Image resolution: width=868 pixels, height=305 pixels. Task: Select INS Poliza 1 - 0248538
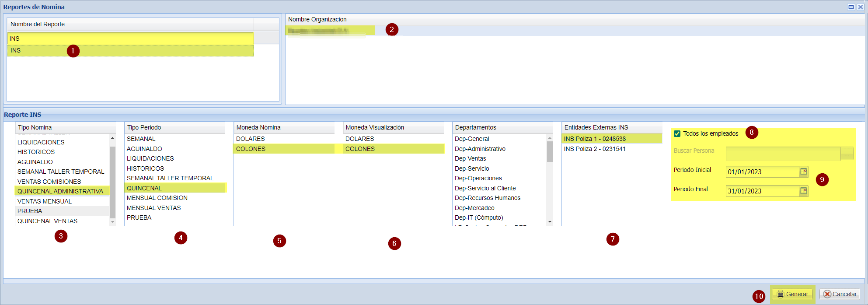pos(612,139)
